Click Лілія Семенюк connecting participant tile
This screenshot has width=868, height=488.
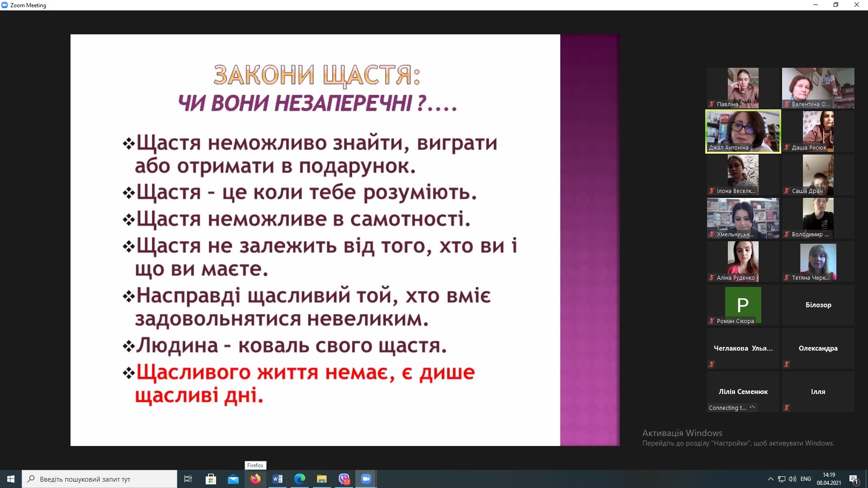[x=743, y=392]
